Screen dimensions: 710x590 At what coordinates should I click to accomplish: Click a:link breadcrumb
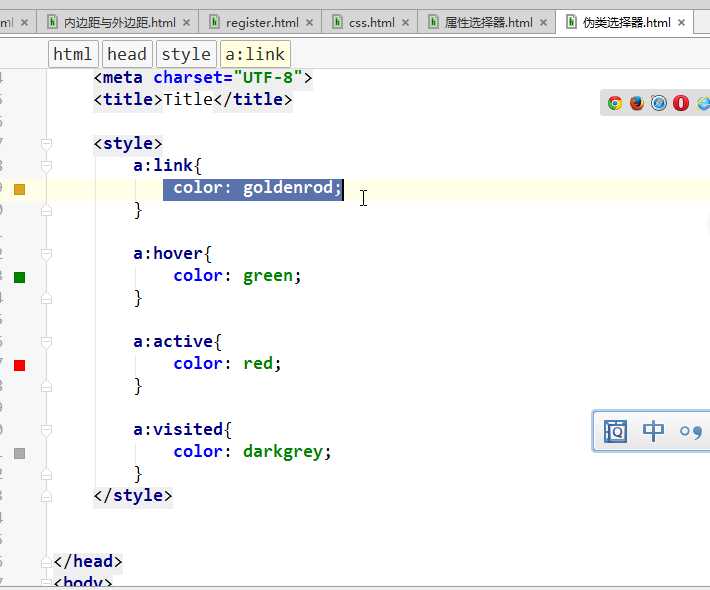click(x=255, y=54)
